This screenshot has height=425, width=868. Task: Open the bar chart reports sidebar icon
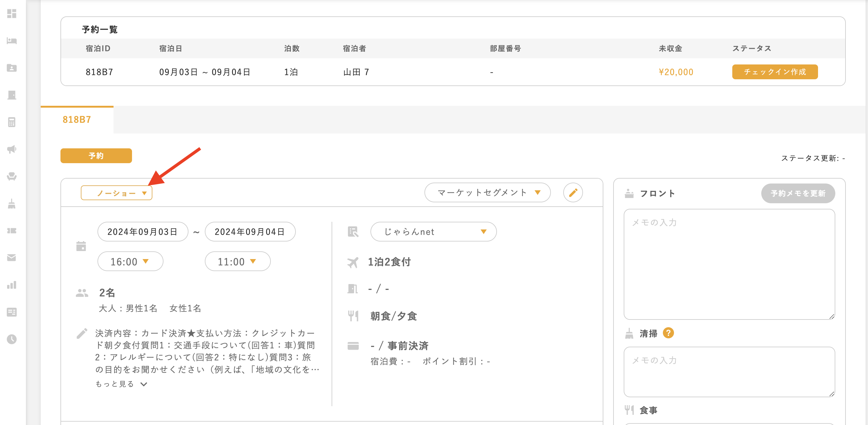[x=12, y=285]
